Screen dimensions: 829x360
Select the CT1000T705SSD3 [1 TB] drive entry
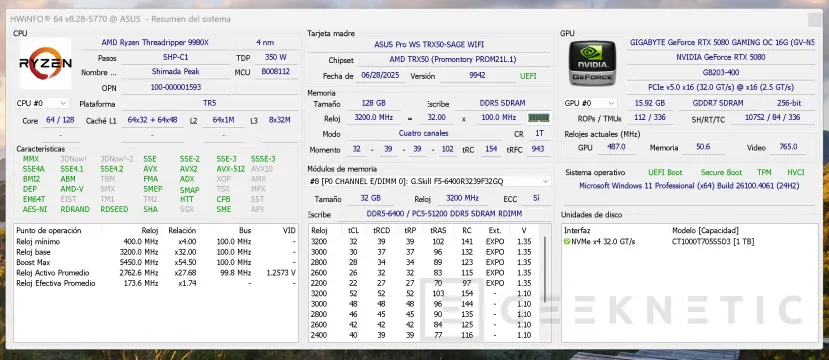point(713,242)
